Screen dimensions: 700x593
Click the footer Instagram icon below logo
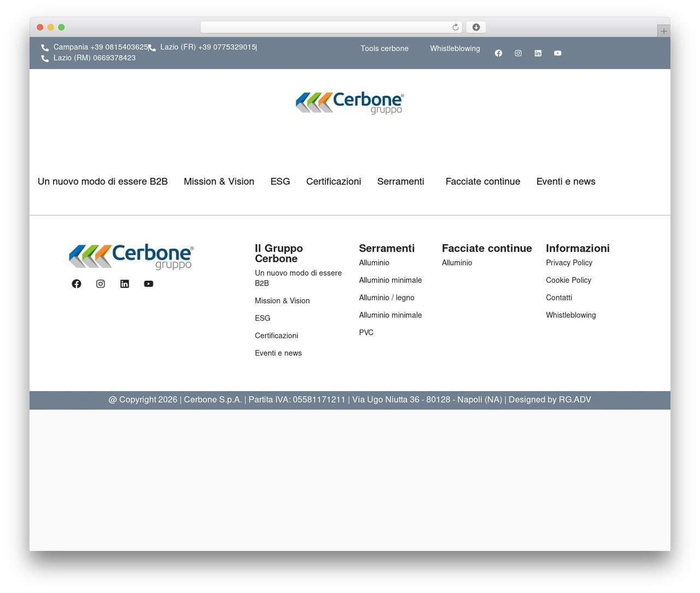[101, 284]
